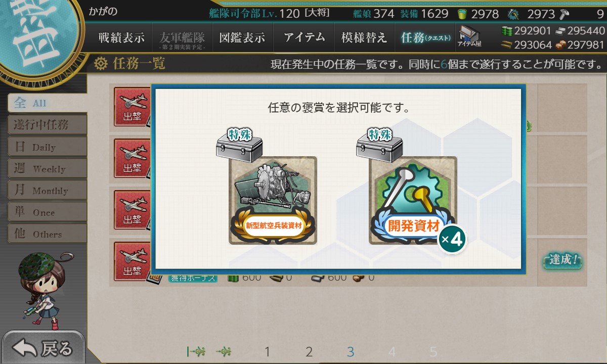Show 単 Once quests
This screenshot has width=607, height=364.
48,212
